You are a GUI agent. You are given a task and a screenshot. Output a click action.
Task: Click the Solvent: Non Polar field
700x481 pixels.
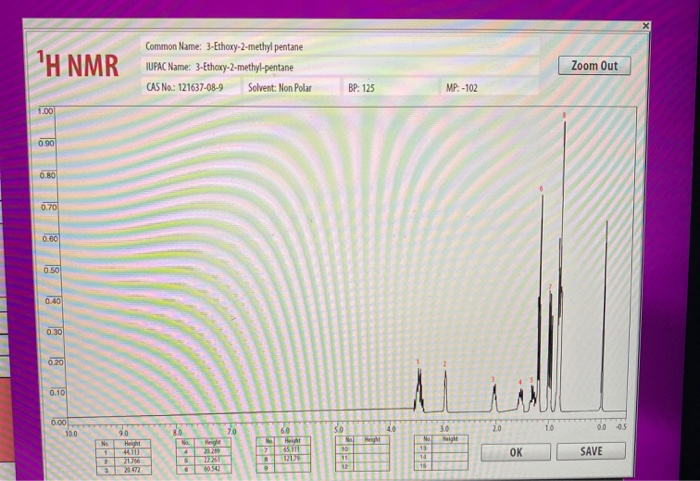292,88
